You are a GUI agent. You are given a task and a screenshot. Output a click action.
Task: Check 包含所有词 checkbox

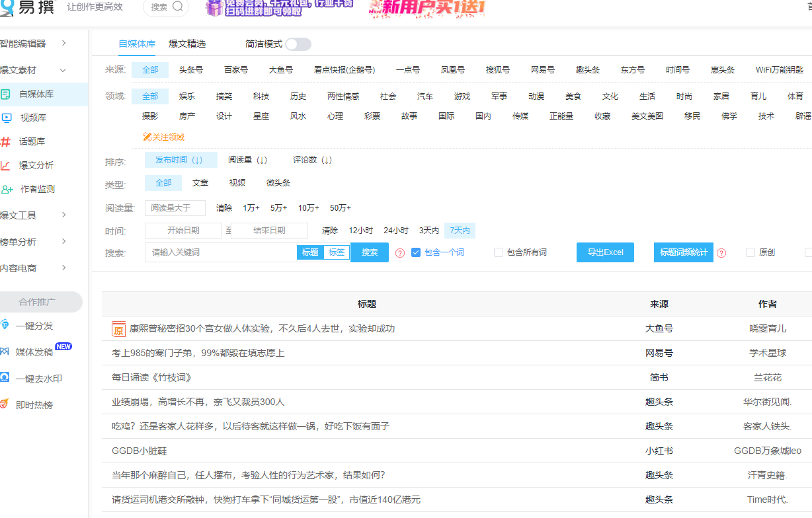[499, 252]
